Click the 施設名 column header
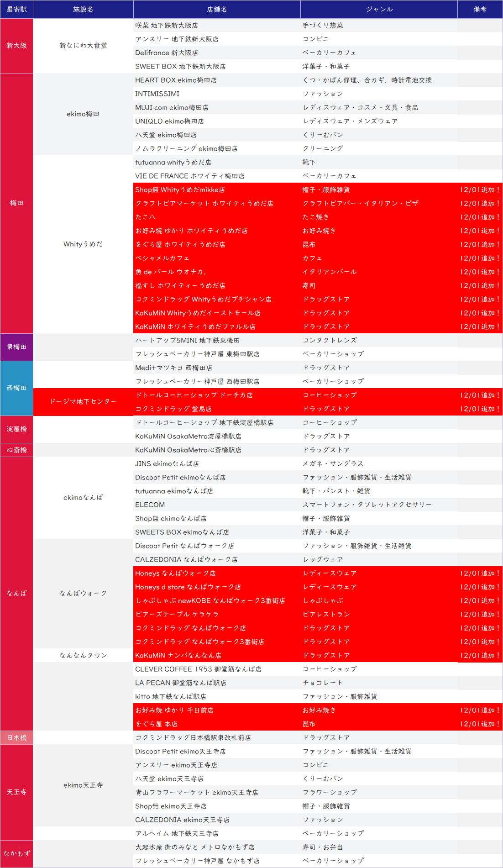503x868 pixels. pos(83,9)
